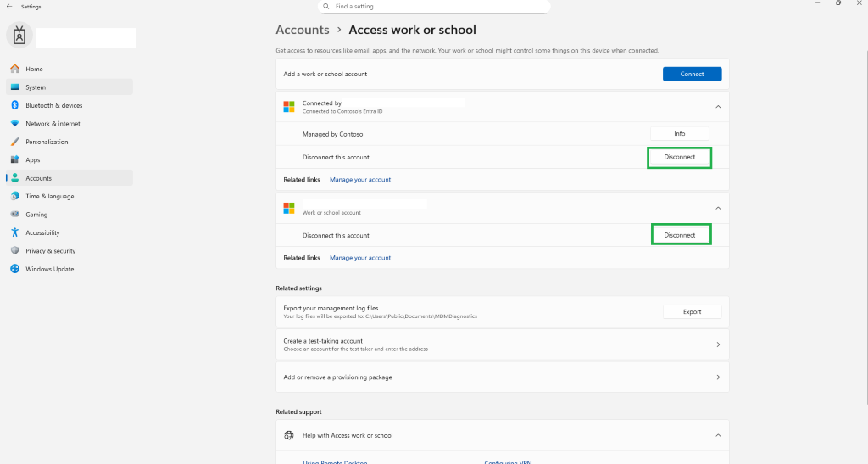Open Apps settings
The height and width of the screenshot is (464, 868).
pyautogui.click(x=70, y=159)
